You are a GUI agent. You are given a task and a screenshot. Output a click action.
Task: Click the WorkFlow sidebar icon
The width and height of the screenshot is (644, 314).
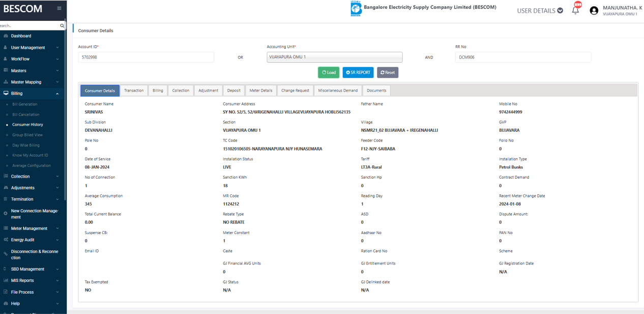click(6, 59)
